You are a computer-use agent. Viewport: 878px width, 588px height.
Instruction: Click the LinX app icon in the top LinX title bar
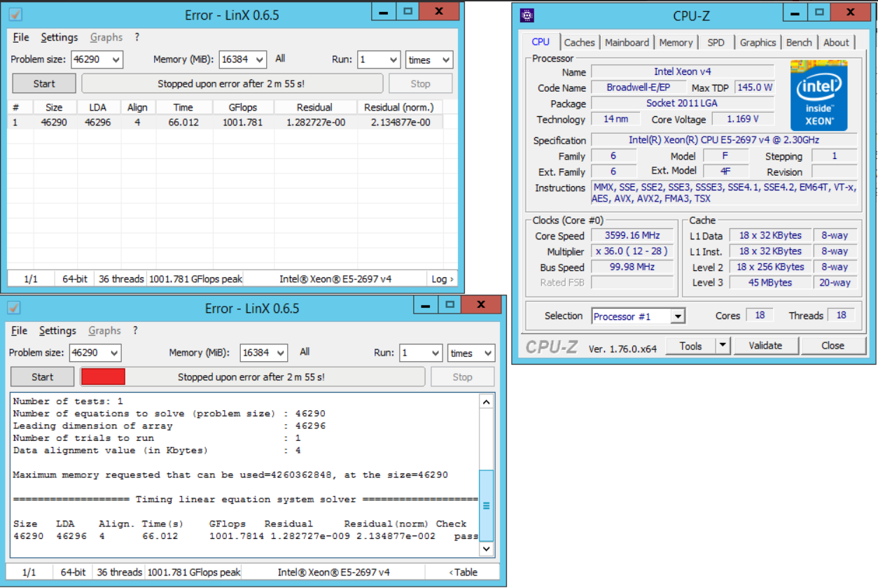pyautogui.click(x=15, y=14)
